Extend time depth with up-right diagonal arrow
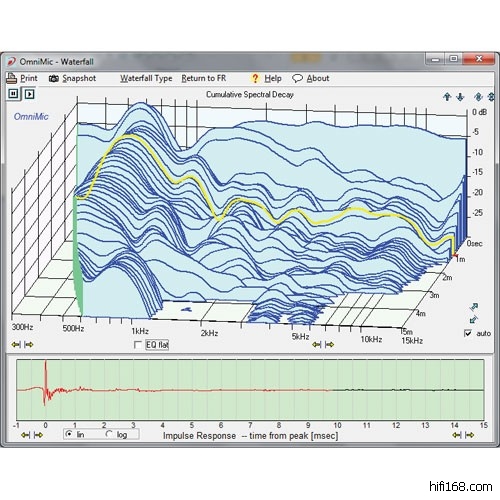 (474, 307)
